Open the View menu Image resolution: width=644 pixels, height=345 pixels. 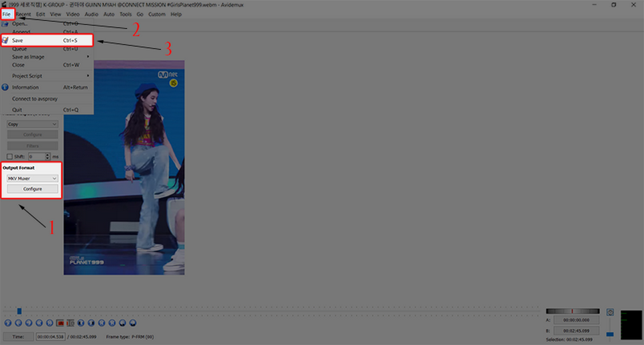(x=56, y=14)
